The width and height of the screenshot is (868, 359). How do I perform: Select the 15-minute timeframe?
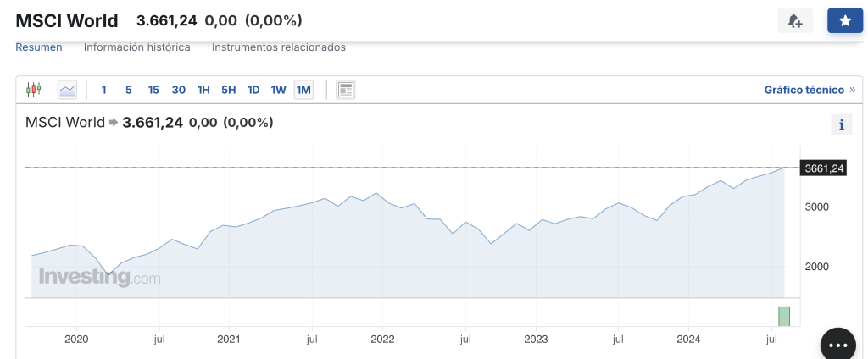click(153, 90)
